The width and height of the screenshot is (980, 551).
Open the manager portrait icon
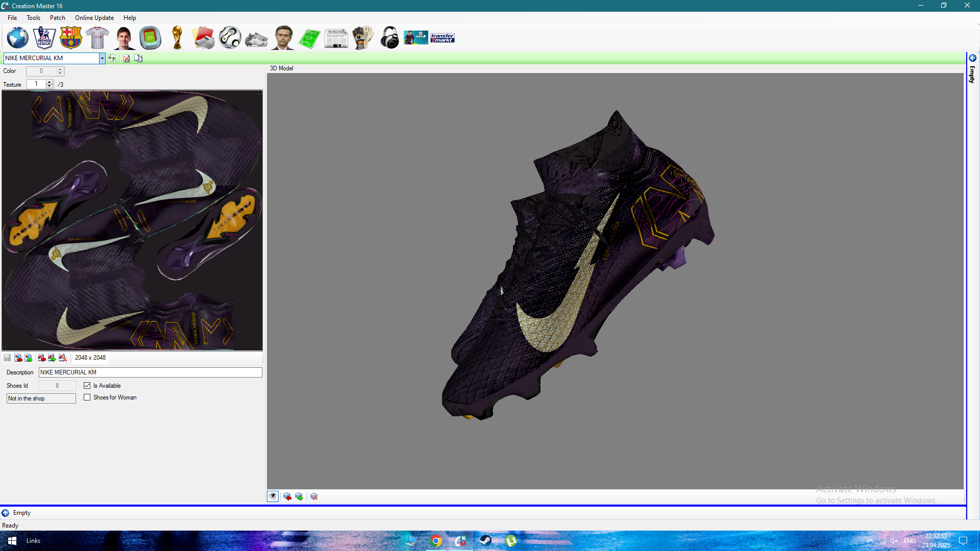pyautogui.click(x=283, y=38)
